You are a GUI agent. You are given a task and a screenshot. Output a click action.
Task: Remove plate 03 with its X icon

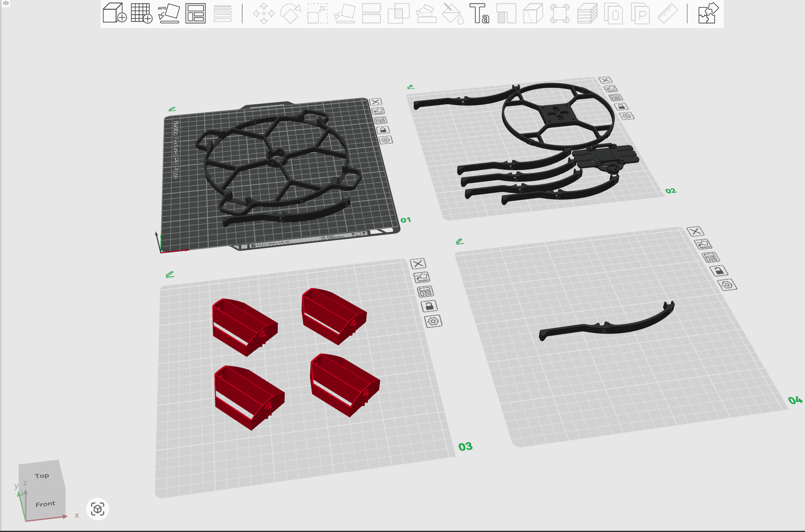(x=418, y=263)
